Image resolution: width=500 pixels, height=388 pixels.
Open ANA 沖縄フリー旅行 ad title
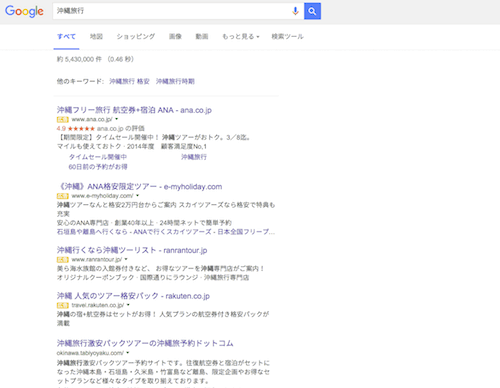[x=134, y=110]
